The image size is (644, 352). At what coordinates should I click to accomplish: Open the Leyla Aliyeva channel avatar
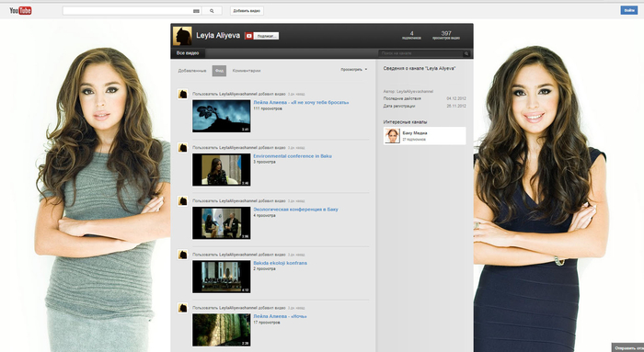coord(182,36)
